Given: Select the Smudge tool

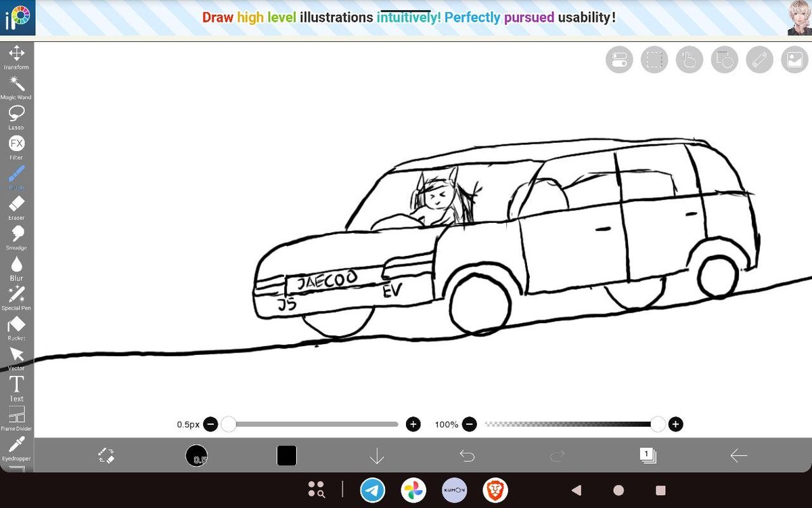Looking at the screenshot, I should (16, 238).
